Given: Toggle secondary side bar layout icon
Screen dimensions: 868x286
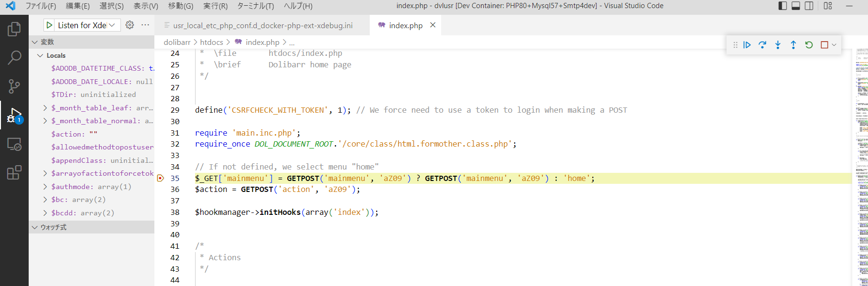Looking at the screenshot, I should [x=809, y=6].
